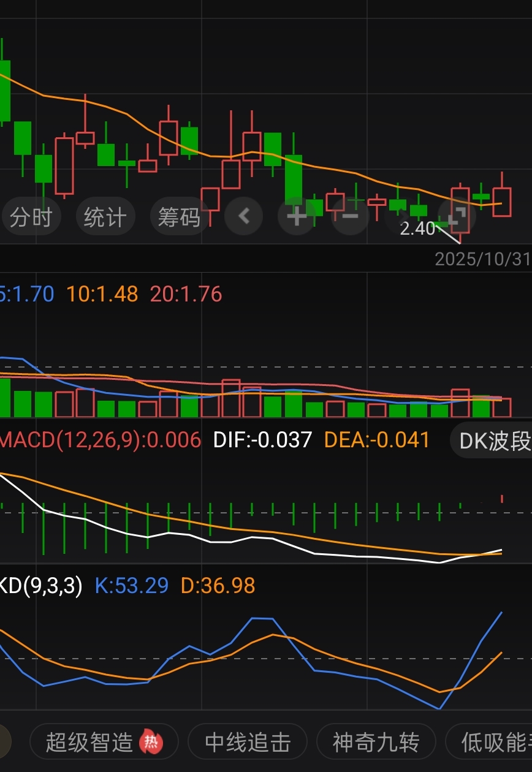The image size is (532, 772).
Task: Select 神奇九转 indicator tab
Action: tap(376, 743)
